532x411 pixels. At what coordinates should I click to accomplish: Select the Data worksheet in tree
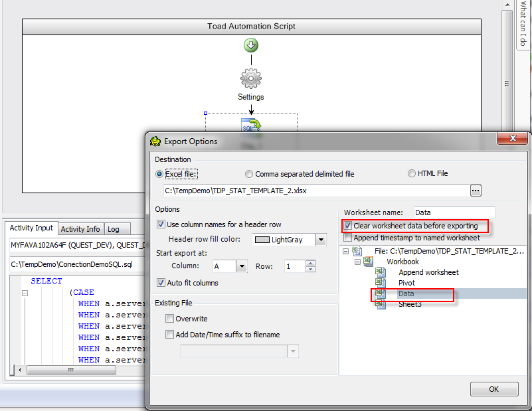pyautogui.click(x=406, y=293)
